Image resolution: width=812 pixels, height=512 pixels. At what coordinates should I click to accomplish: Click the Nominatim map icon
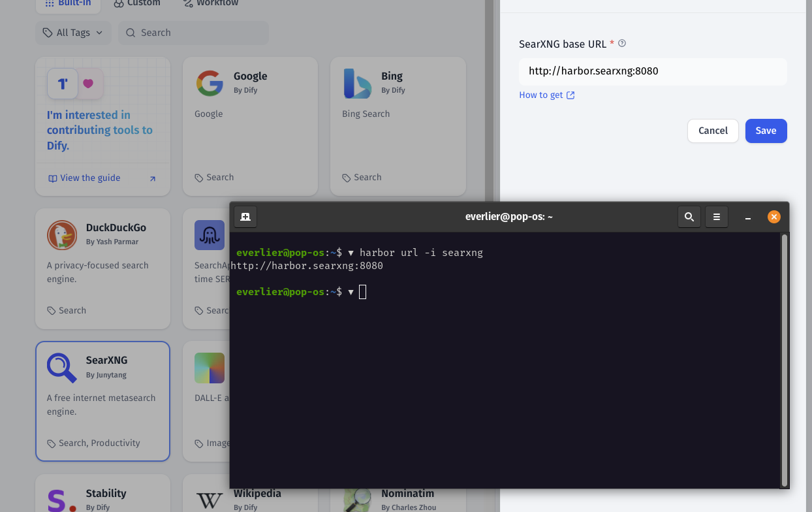[x=357, y=500]
